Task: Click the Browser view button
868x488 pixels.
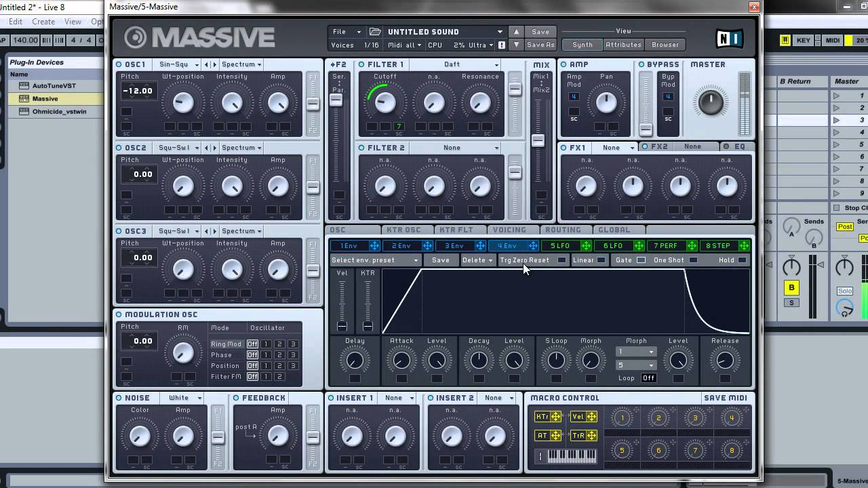Action: tap(665, 45)
